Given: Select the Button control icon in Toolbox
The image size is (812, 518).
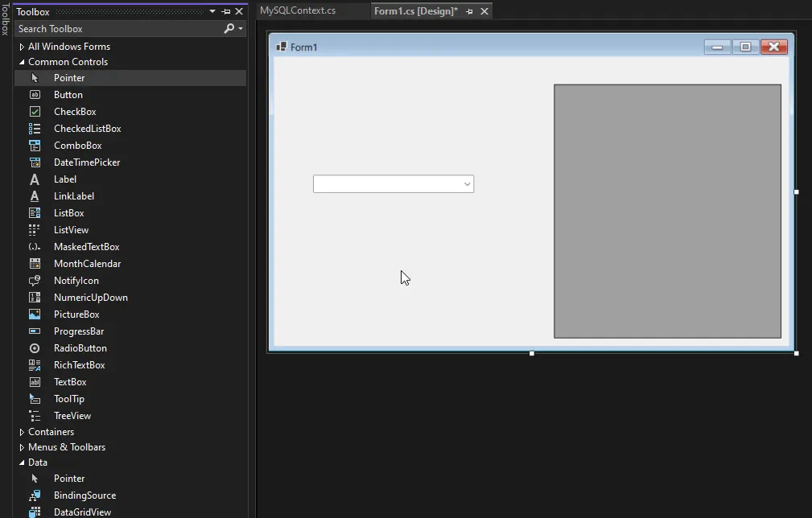Looking at the screenshot, I should point(35,95).
